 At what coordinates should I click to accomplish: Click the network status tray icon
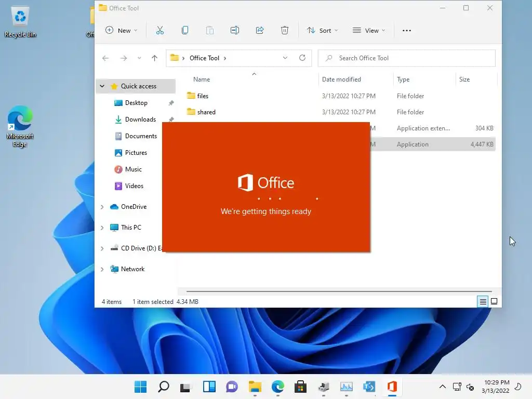[457, 387]
